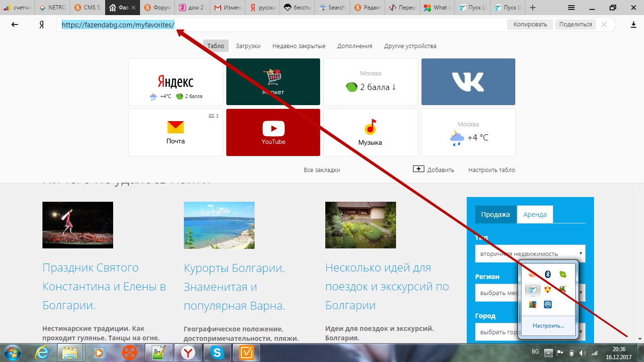The width and height of the screenshot is (644, 362).
Task: Open the YouTube tile
Action: click(273, 132)
